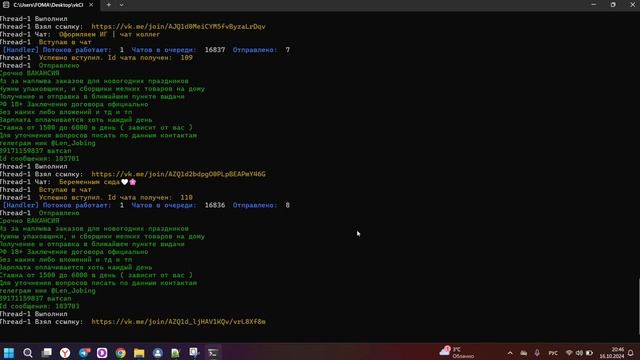Open the Telegram taskbar icon with badge
The height and width of the screenshot is (360, 640).
(x=84, y=353)
